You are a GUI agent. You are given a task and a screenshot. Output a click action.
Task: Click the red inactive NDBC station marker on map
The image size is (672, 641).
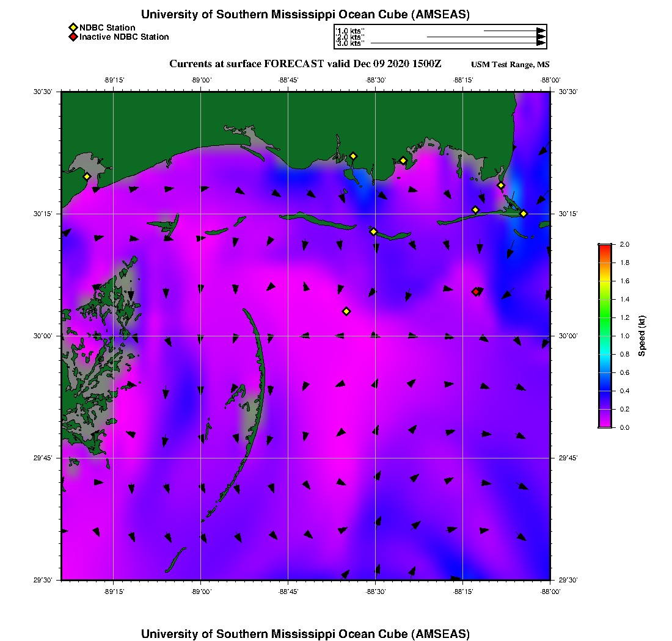(x=476, y=292)
